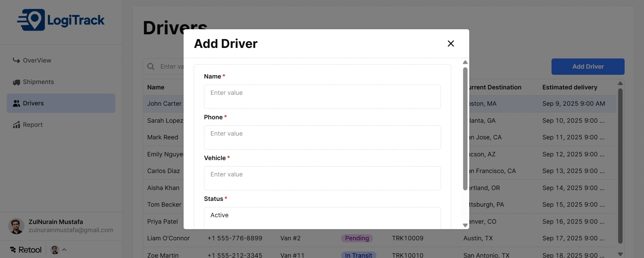Image resolution: width=644 pixels, height=258 pixels.
Task: Select the Drivers menu item
Action: [x=61, y=103]
